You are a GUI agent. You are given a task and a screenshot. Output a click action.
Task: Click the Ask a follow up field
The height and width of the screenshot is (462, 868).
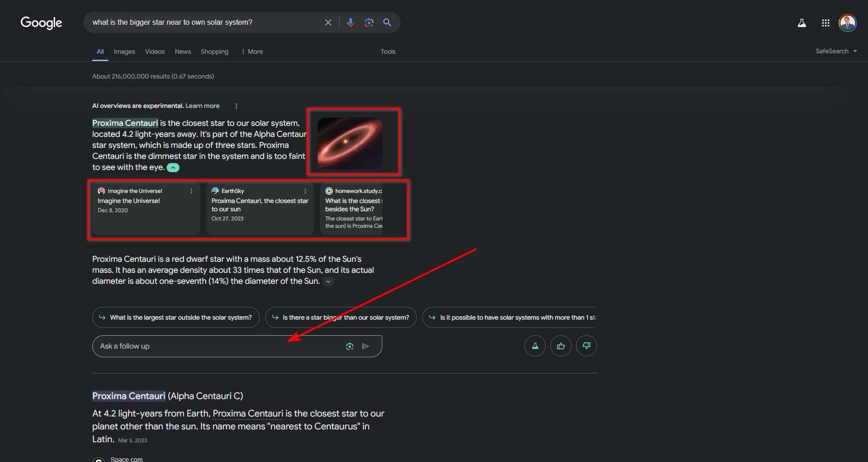point(216,346)
